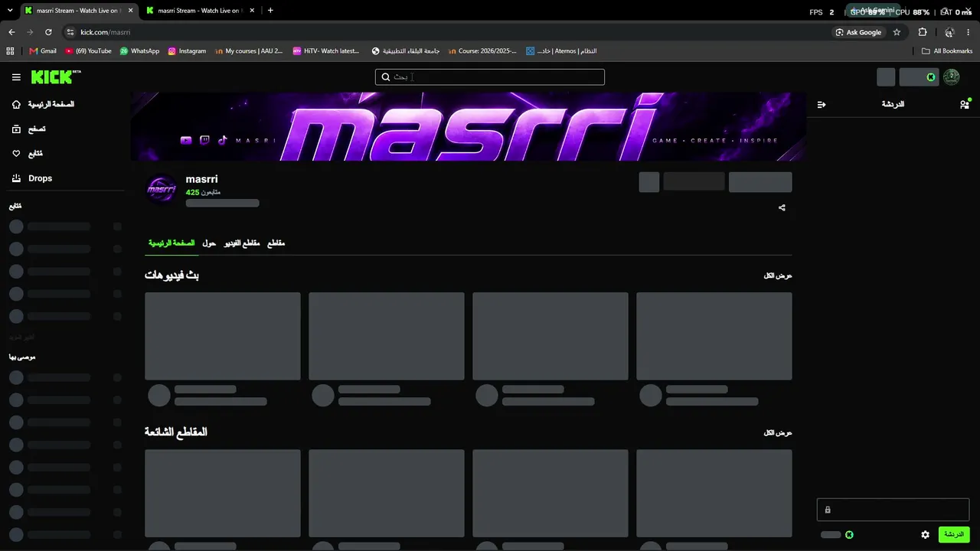Click the masrri channel avatar
This screenshot has width=980, height=551.
tap(162, 187)
